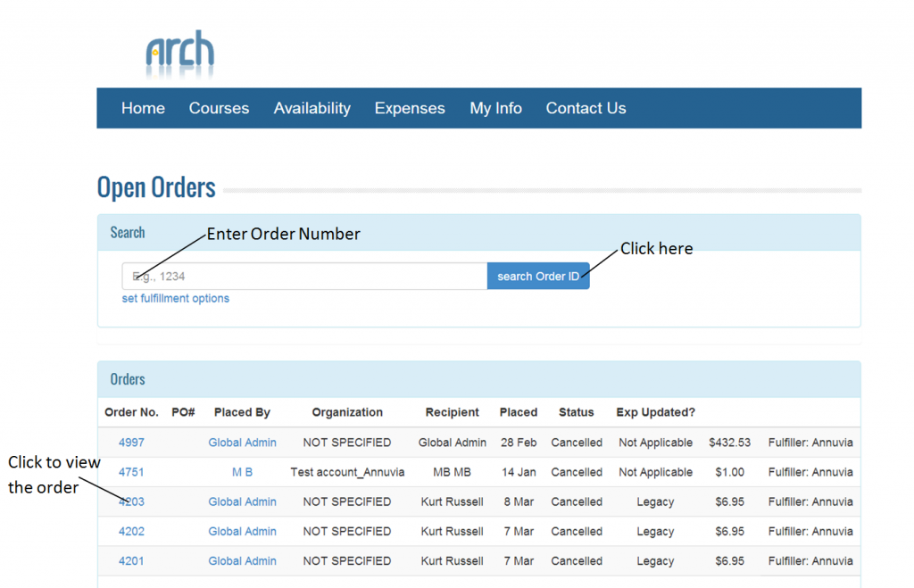The image size is (914, 588).
Task: Open the set fulfillment options link
Action: tap(176, 298)
